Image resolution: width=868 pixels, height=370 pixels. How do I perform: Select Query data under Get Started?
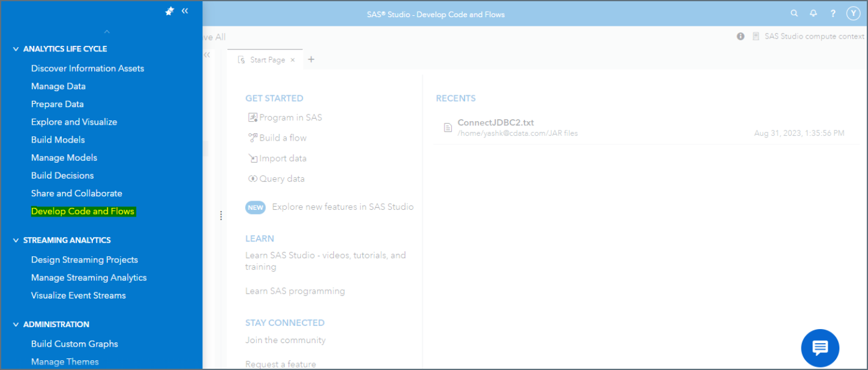280,178
